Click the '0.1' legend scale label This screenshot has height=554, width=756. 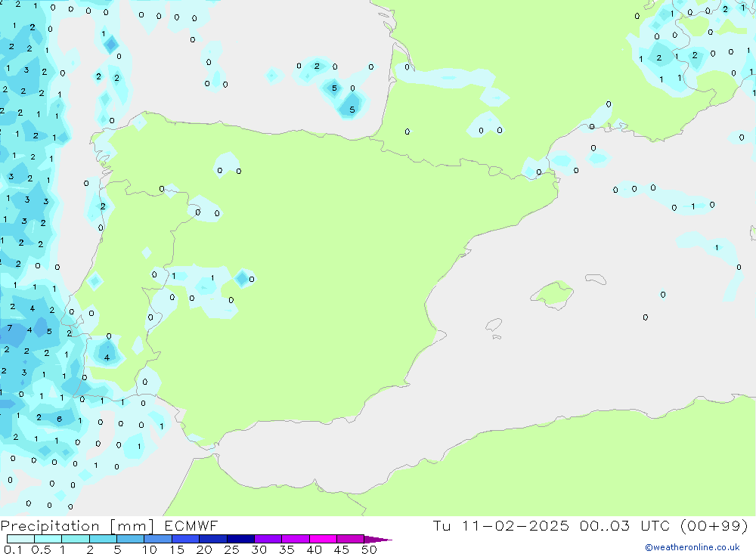13,549
